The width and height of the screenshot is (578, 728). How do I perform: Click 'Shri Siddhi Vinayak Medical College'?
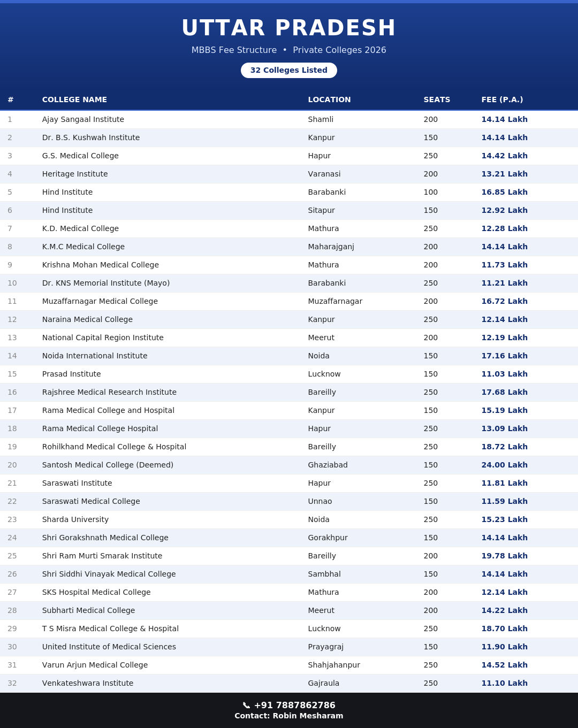point(109,574)
